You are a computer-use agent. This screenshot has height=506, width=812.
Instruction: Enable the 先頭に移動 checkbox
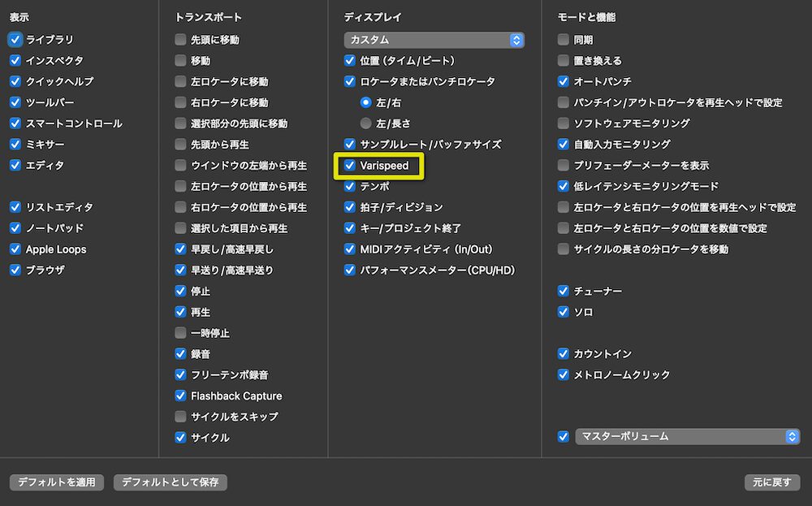[180, 39]
